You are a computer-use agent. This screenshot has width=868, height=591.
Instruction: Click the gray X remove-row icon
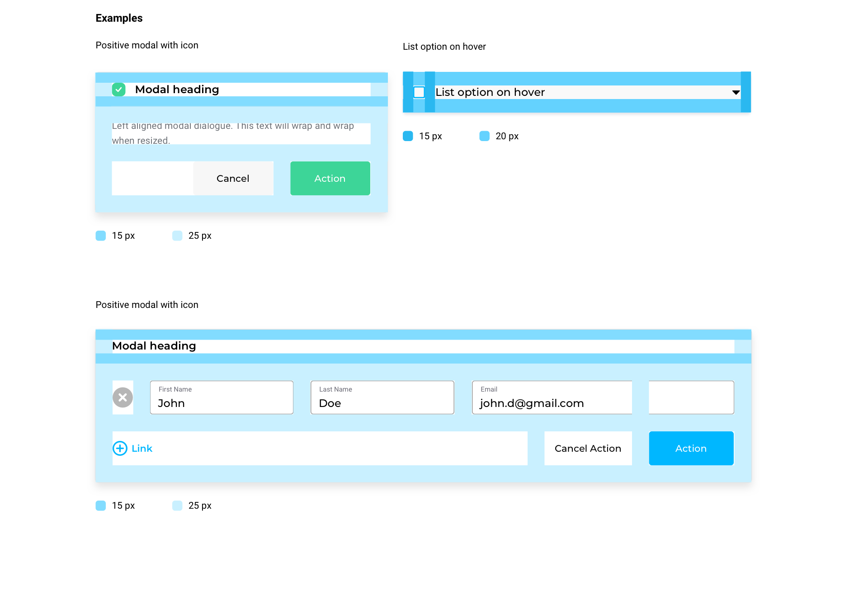click(123, 397)
